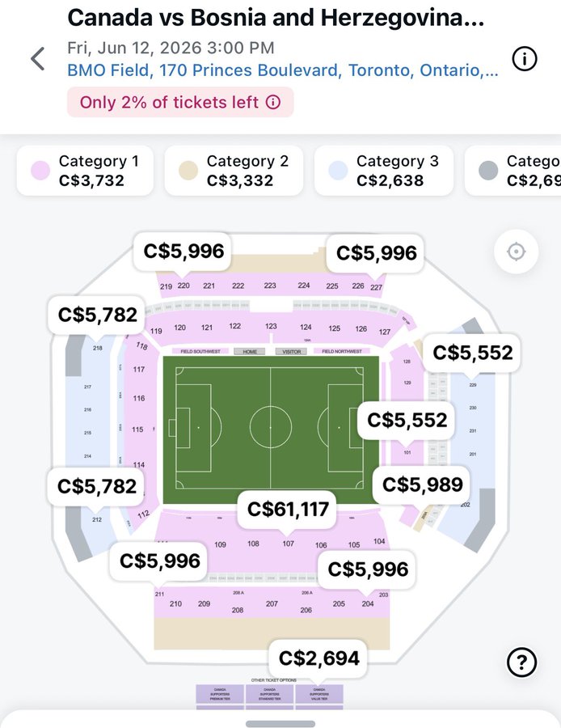Select the Category 3 filter chip
Screen dimensions: 561x728
pyautogui.click(x=383, y=171)
